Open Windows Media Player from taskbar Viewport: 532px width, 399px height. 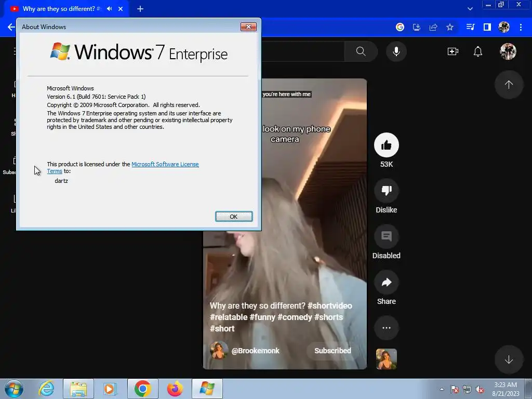coord(110,389)
